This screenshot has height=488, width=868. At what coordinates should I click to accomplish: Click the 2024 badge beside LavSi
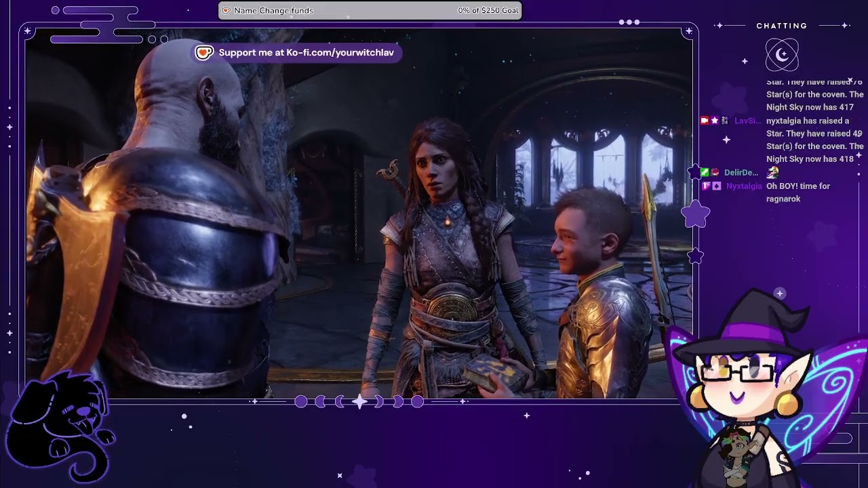(x=725, y=121)
